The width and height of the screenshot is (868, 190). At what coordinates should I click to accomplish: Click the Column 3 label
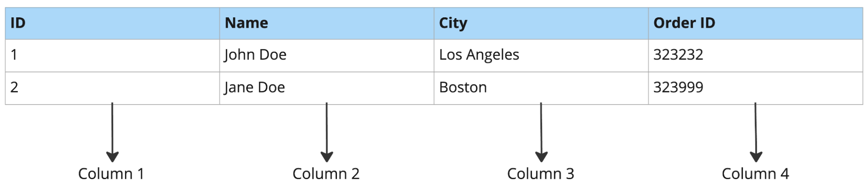541,174
